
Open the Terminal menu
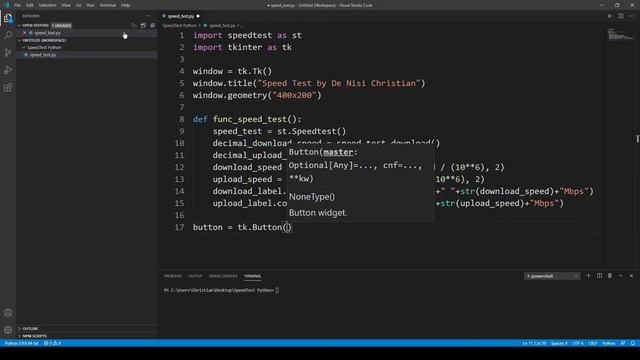pyautogui.click(x=108, y=5)
